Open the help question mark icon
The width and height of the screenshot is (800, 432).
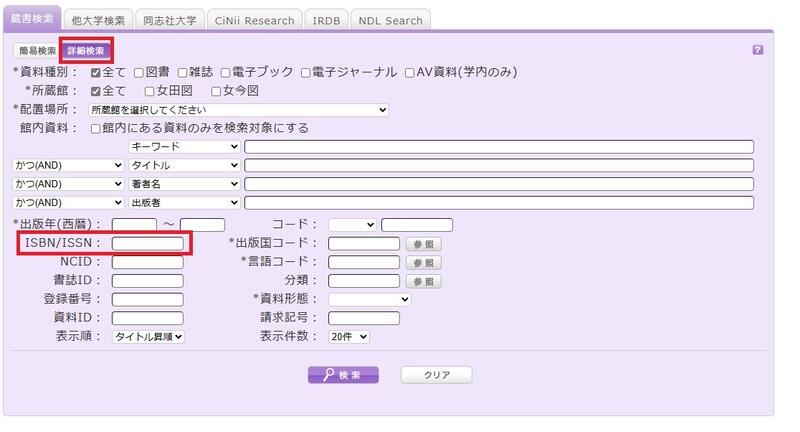click(x=758, y=49)
